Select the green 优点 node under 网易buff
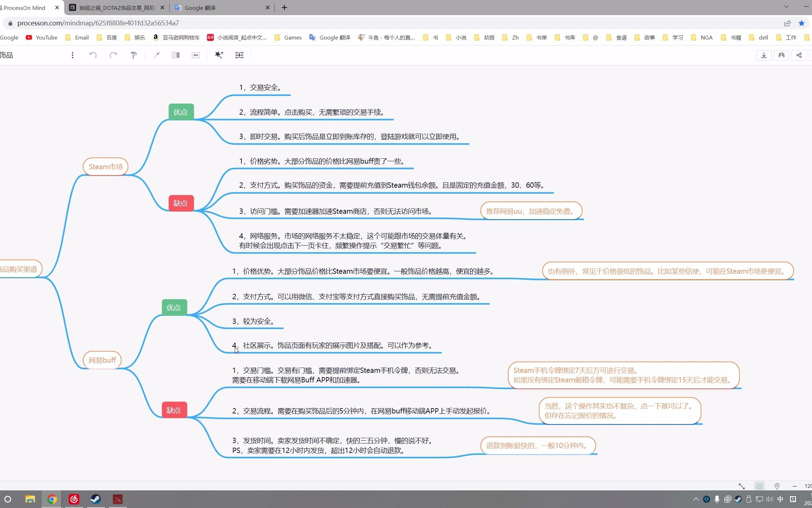Viewport: 812px width, 508px height. tap(174, 307)
